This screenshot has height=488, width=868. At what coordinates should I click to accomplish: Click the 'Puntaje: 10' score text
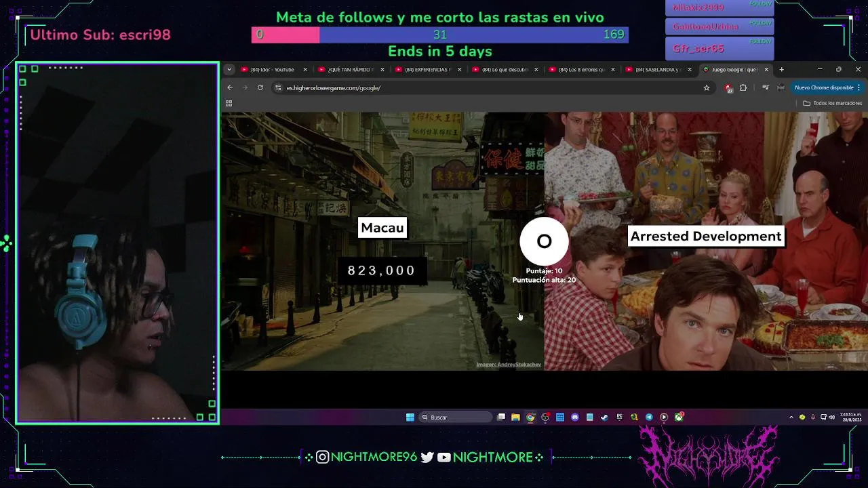[544, 271]
